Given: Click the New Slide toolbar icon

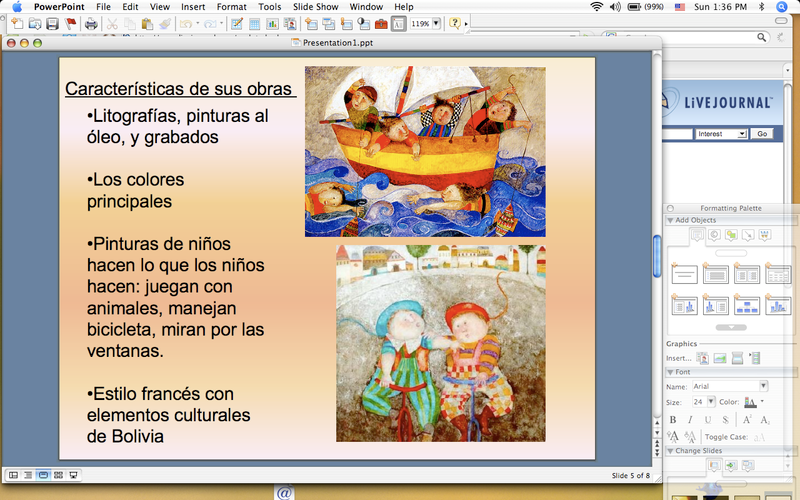Looking at the screenshot, I should click(x=311, y=23).
